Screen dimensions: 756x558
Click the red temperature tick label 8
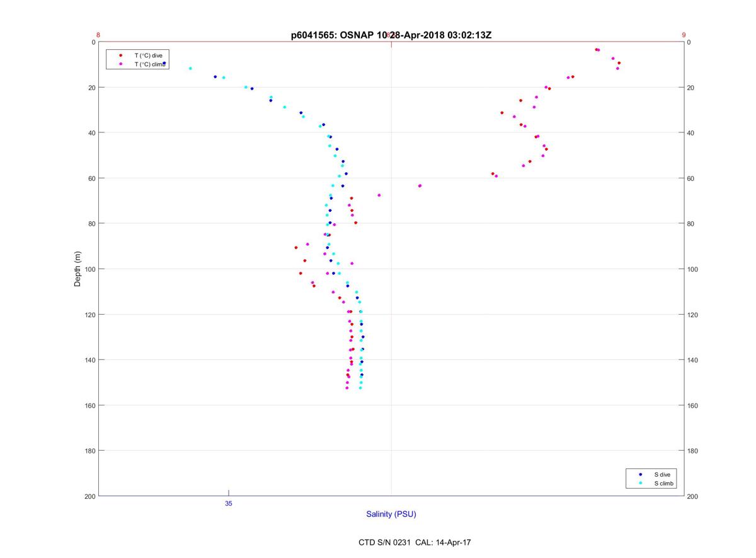(x=98, y=35)
